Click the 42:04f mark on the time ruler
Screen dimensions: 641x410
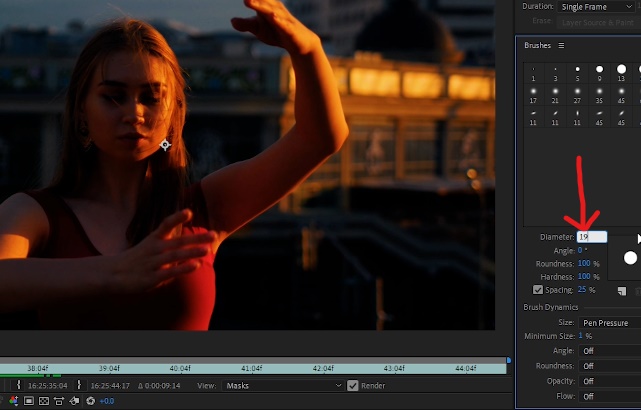(x=323, y=368)
